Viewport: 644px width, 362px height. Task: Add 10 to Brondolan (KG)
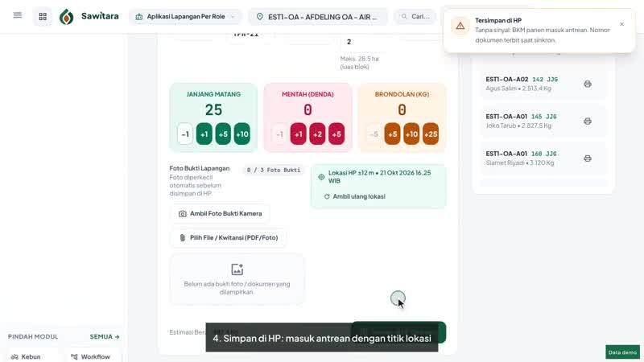(x=411, y=134)
